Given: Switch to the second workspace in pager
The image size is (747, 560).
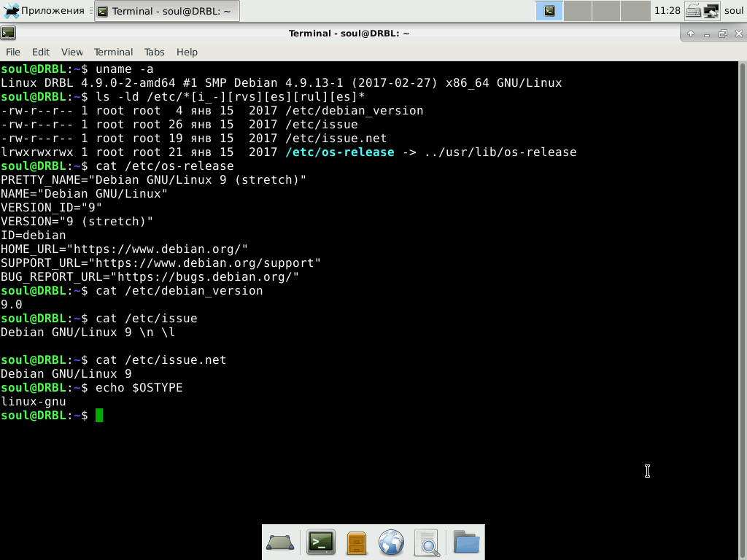Looking at the screenshot, I should point(578,11).
